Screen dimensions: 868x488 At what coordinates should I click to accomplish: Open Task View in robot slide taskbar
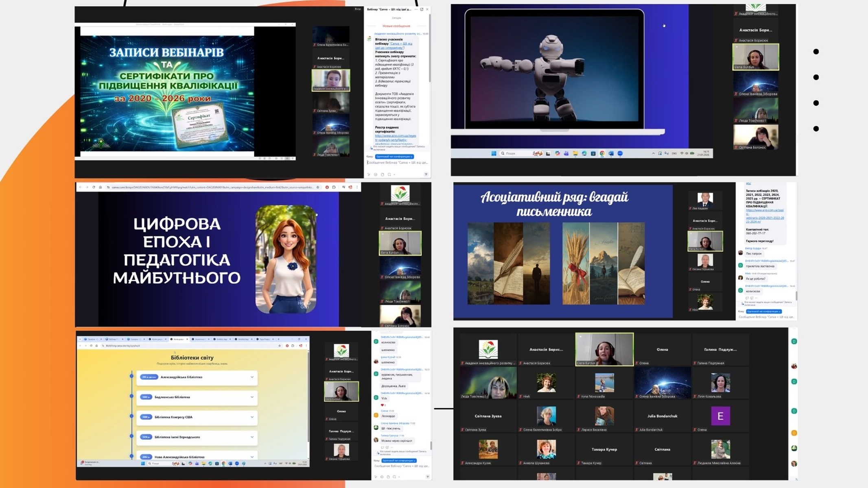548,153
